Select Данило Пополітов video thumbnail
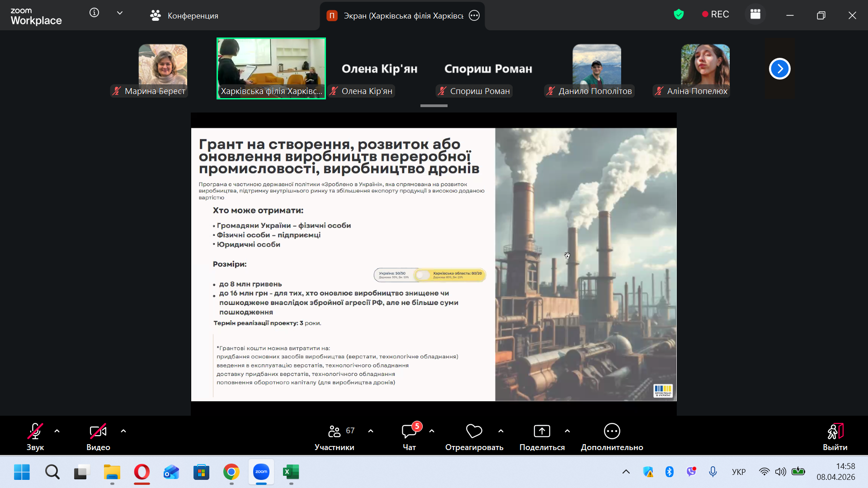The image size is (868, 488). click(596, 68)
